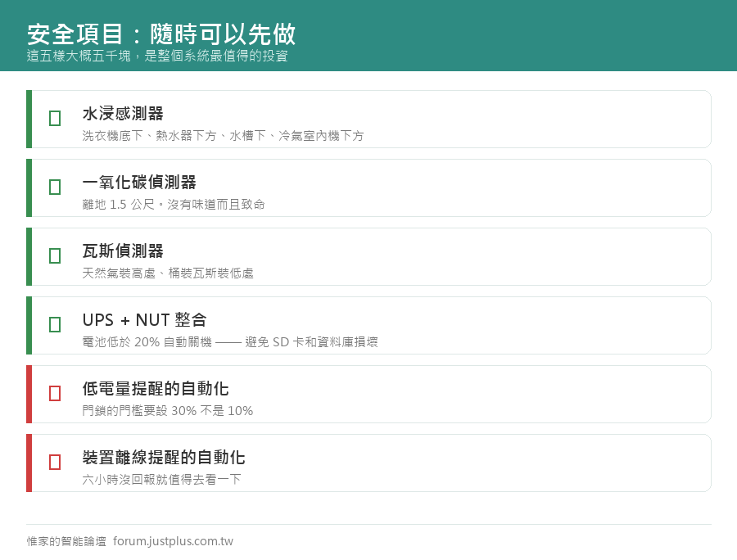Open the forum.justplus.com.tw link

click(x=173, y=541)
